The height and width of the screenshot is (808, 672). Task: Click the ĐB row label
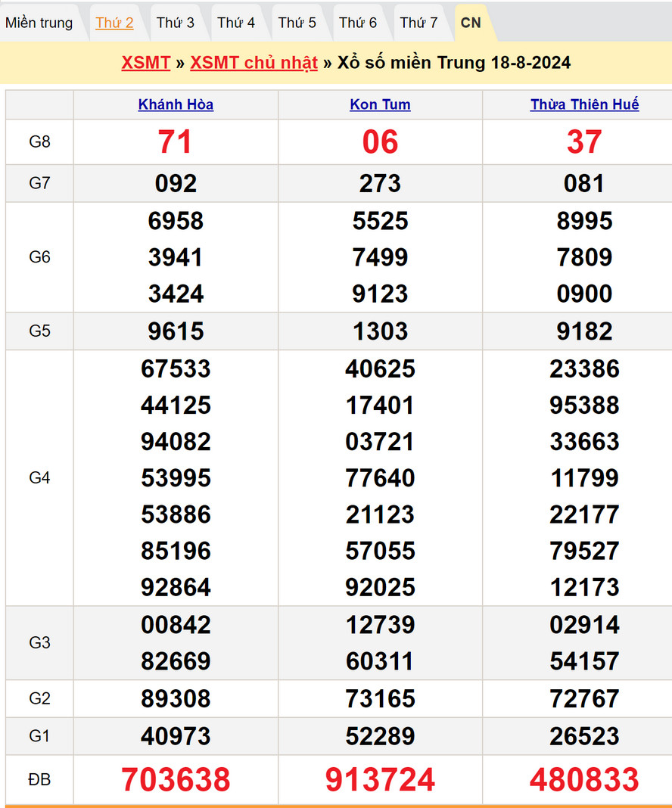(39, 779)
